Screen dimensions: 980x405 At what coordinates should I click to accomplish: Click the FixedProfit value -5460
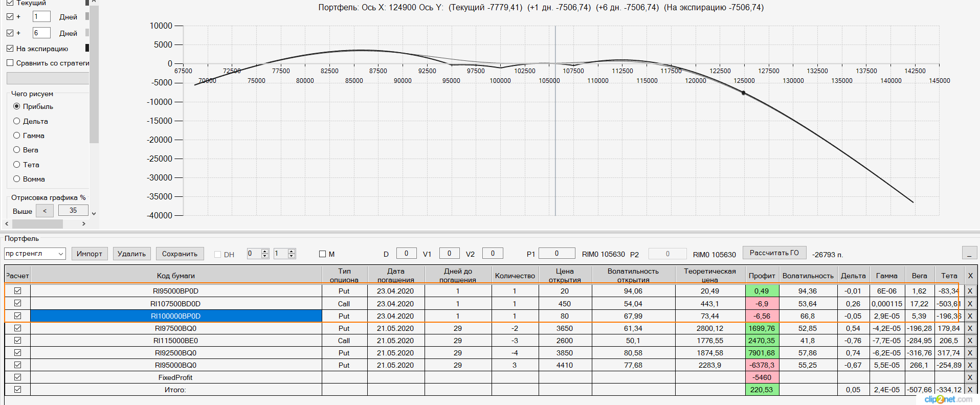762,377
